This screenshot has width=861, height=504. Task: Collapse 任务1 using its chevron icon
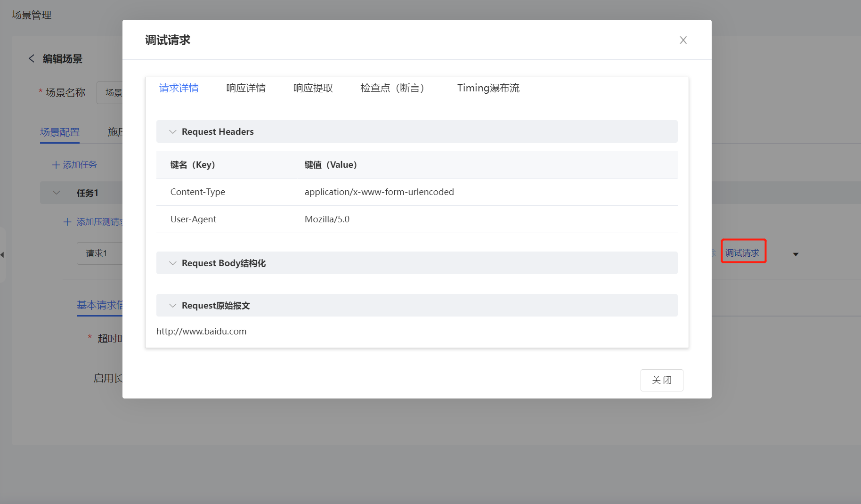57,193
